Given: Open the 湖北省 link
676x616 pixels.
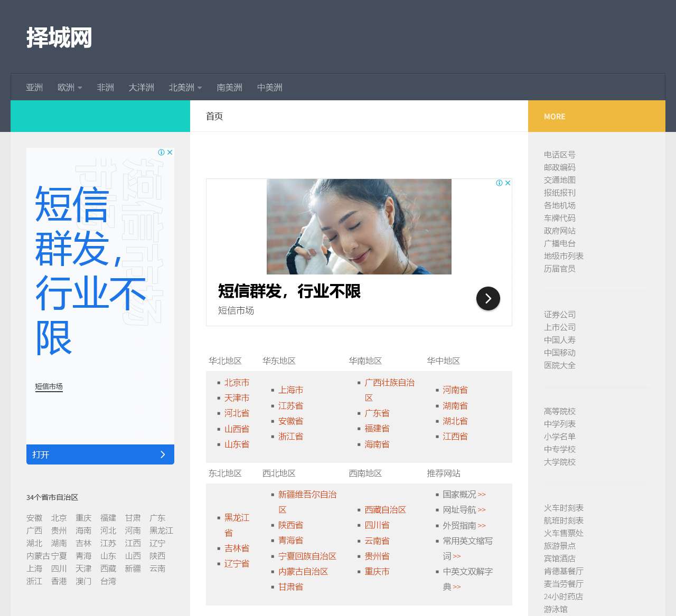Looking at the screenshot, I should [455, 421].
